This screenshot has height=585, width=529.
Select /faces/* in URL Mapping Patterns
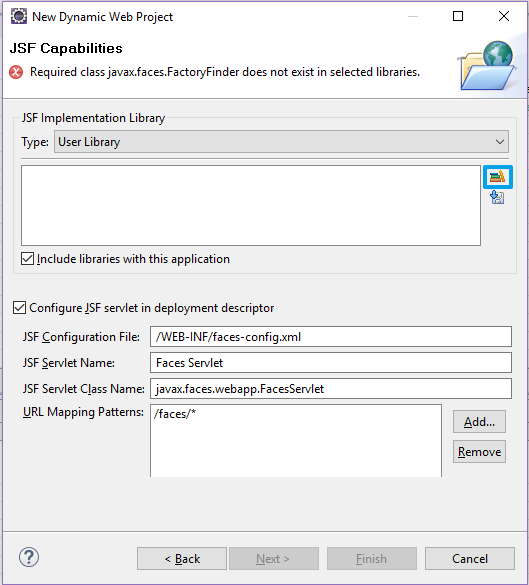click(175, 414)
